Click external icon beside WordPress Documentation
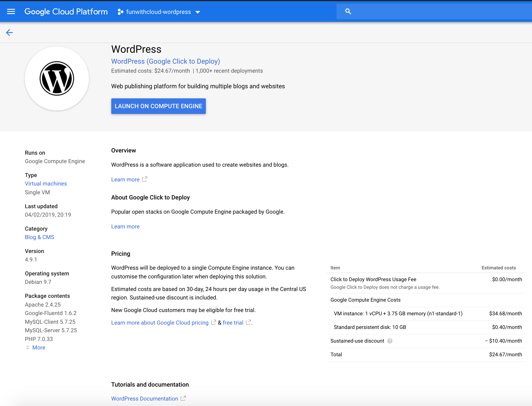Image resolution: width=532 pixels, height=406 pixels. pos(183,398)
